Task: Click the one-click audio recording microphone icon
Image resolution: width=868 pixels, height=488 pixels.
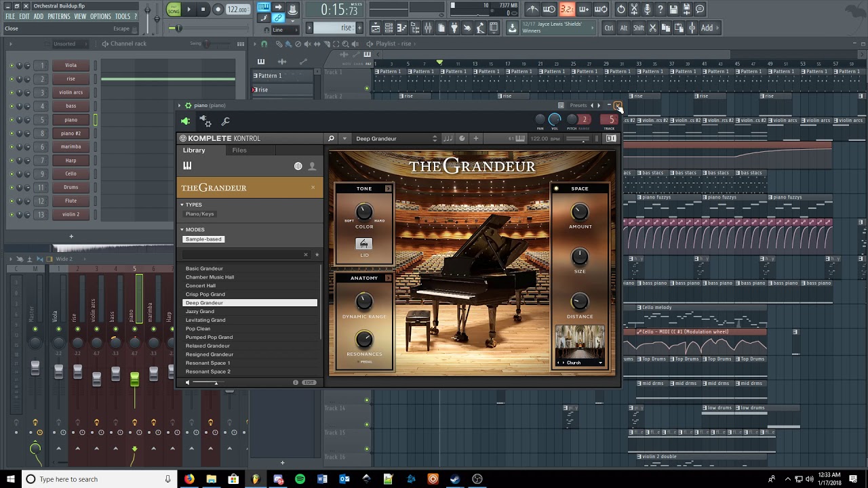Action: point(647,9)
